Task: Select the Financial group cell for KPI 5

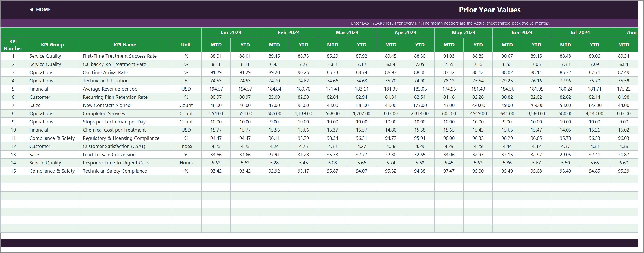Action: (52, 89)
